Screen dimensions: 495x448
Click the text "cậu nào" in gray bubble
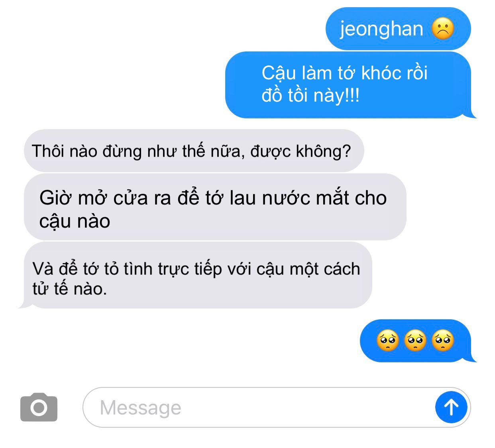point(75,221)
